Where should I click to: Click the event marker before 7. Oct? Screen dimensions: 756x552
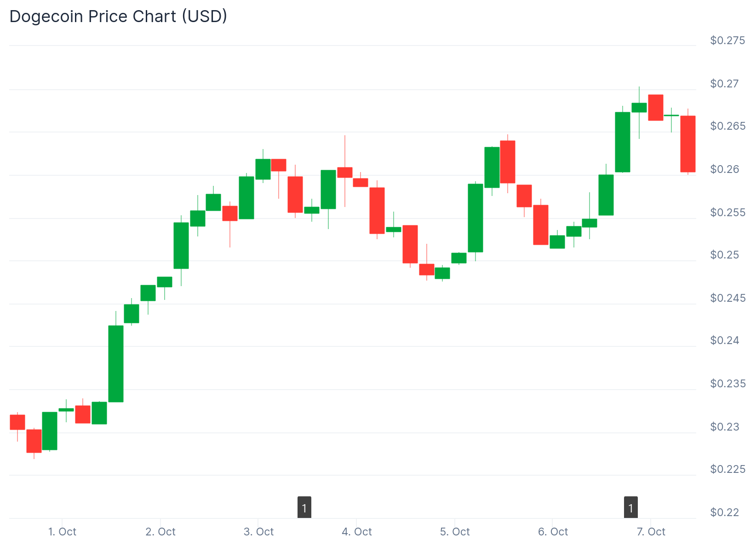tap(630, 508)
